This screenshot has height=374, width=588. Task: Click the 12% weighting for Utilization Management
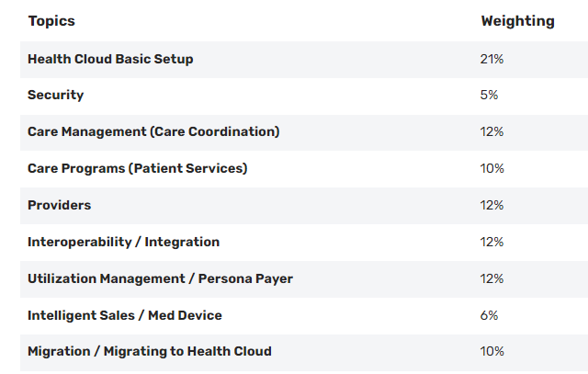pos(492,278)
